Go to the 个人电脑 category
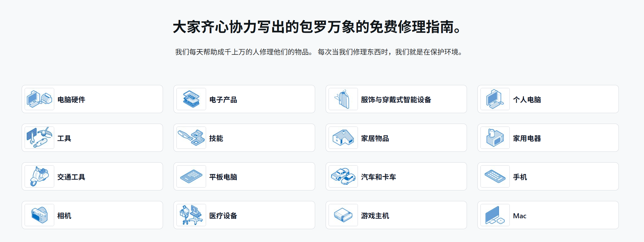The width and height of the screenshot is (644, 242). coord(548,99)
